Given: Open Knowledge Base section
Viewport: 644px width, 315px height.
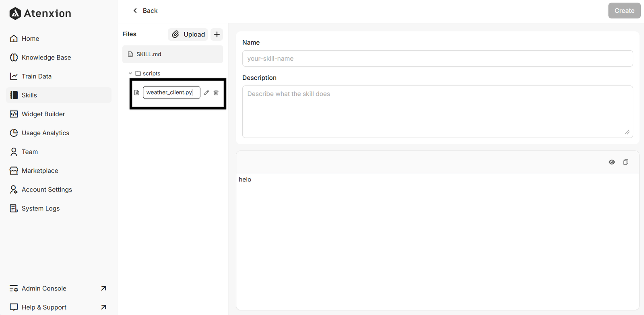Looking at the screenshot, I should (59, 58).
